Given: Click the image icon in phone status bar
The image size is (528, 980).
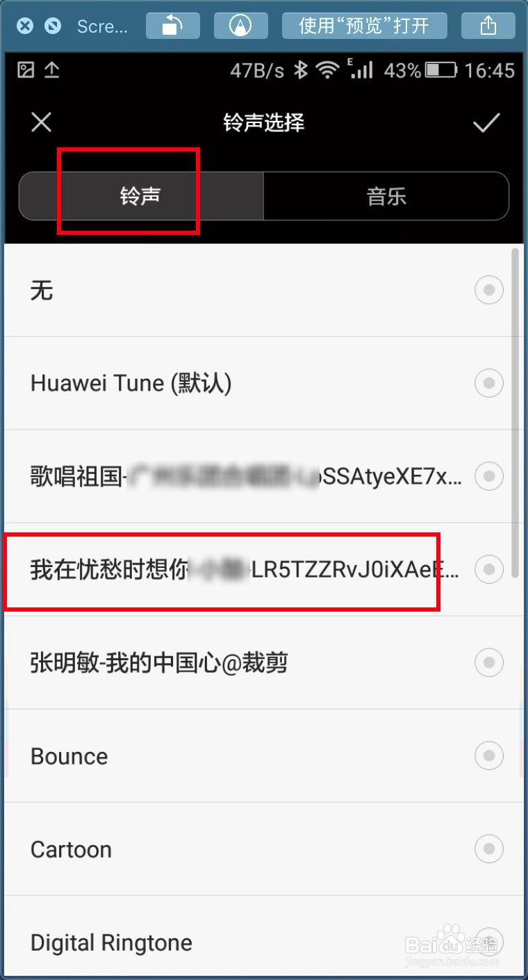Looking at the screenshot, I should click(26, 70).
